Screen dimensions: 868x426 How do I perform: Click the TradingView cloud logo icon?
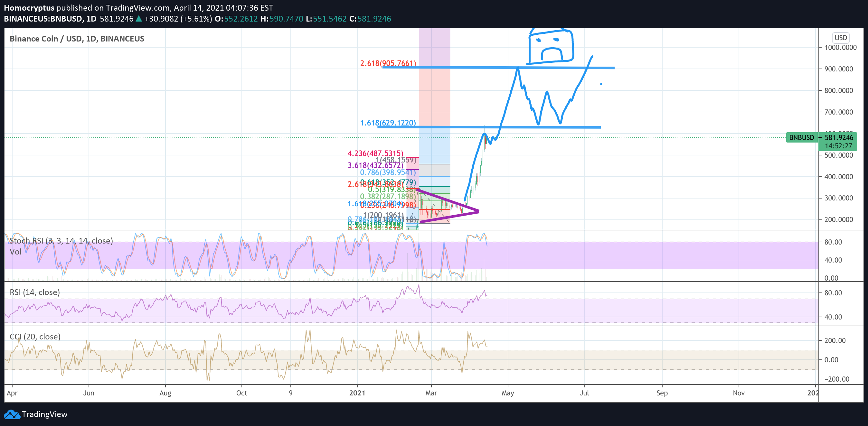coord(12,414)
